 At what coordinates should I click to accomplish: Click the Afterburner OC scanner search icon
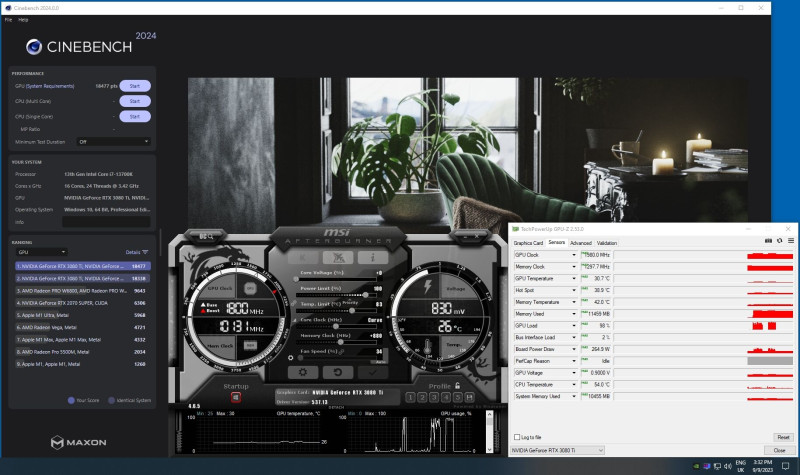click(206, 236)
